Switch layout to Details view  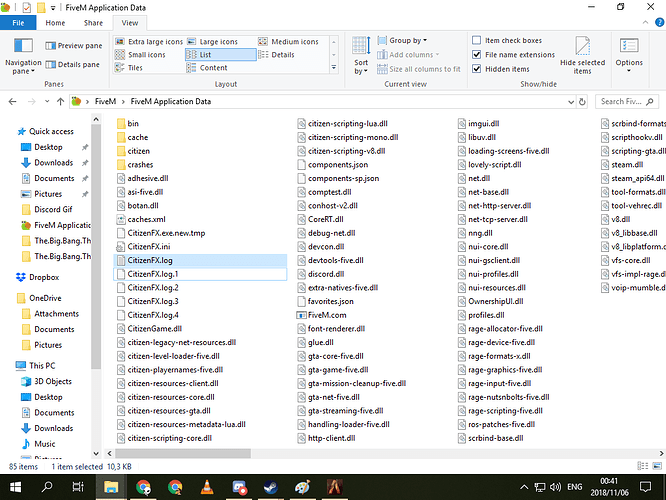click(277, 54)
